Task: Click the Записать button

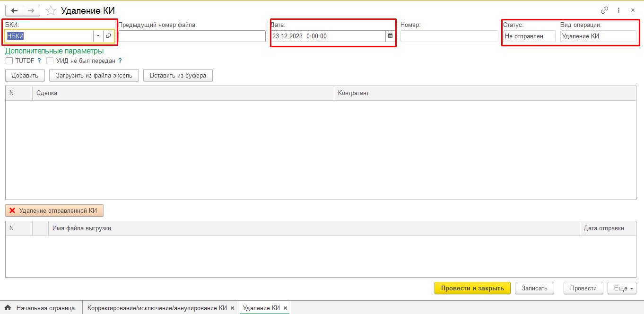Action: pyautogui.click(x=534, y=288)
